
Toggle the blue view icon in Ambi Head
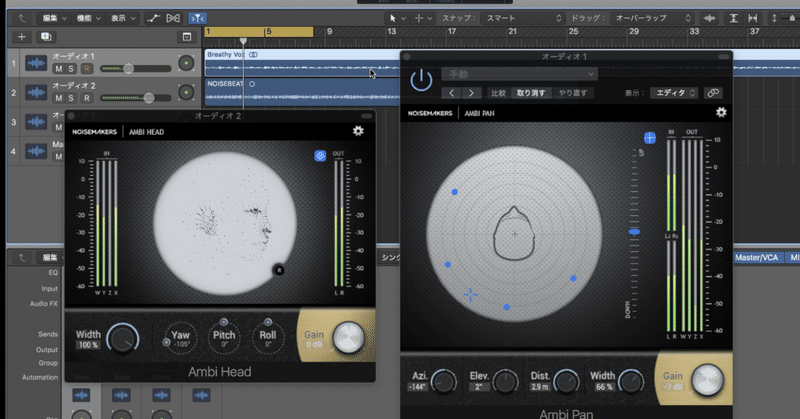[x=320, y=156]
